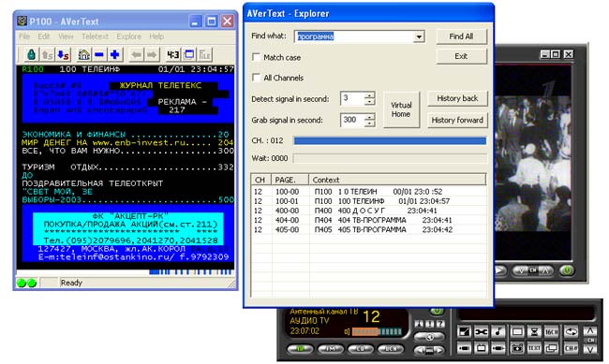Click the Context column header

tap(397, 180)
